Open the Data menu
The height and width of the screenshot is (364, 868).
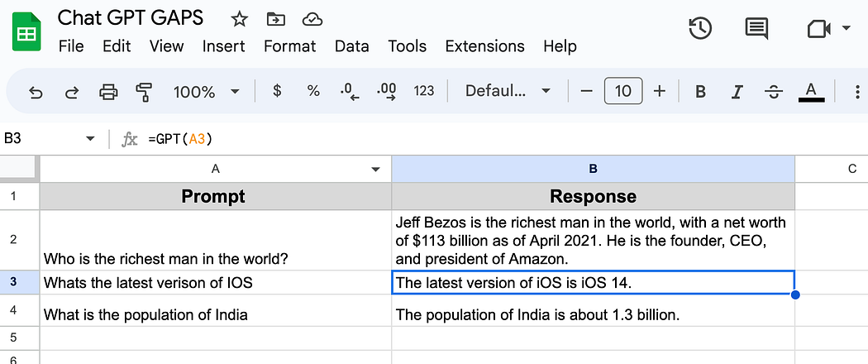click(x=351, y=46)
